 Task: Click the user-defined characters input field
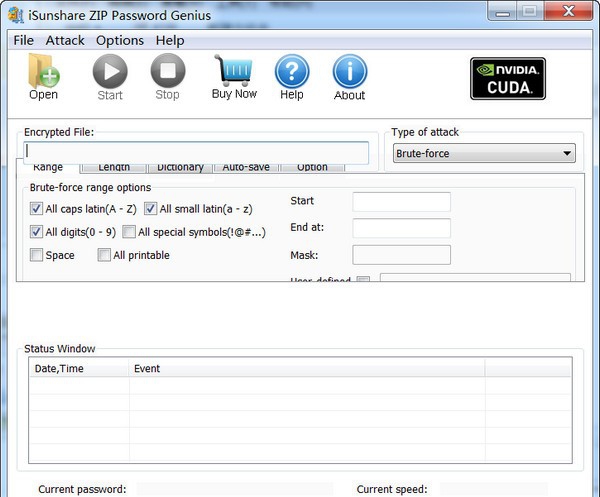point(475,278)
